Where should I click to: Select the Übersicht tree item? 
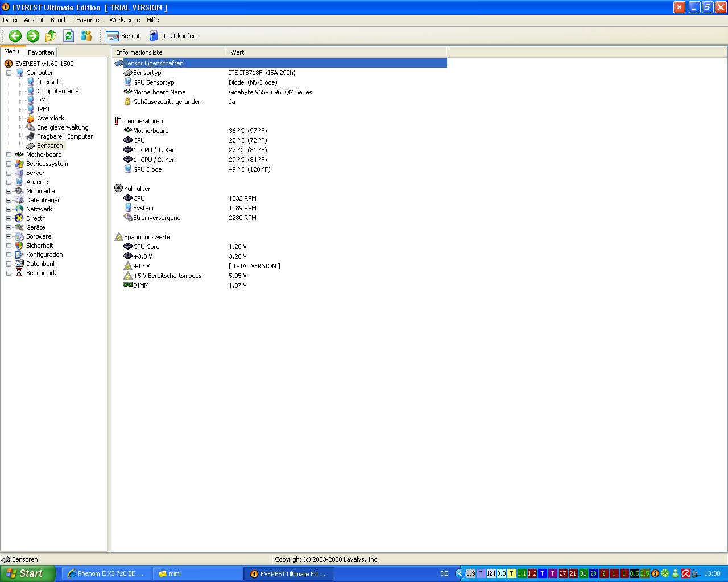49,82
